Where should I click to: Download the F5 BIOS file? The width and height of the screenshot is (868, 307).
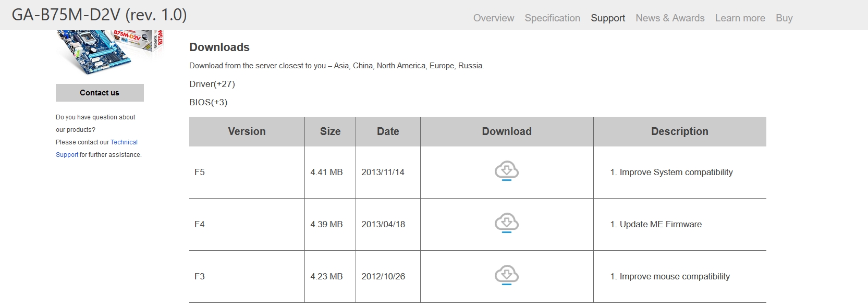(x=506, y=171)
